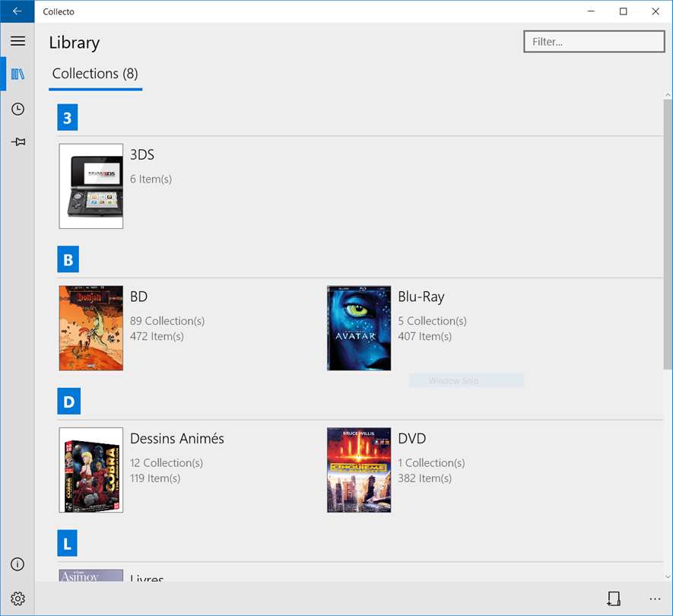Image resolution: width=673 pixels, height=616 pixels.
Task: Jump via the 'B' group header
Action: click(x=68, y=259)
